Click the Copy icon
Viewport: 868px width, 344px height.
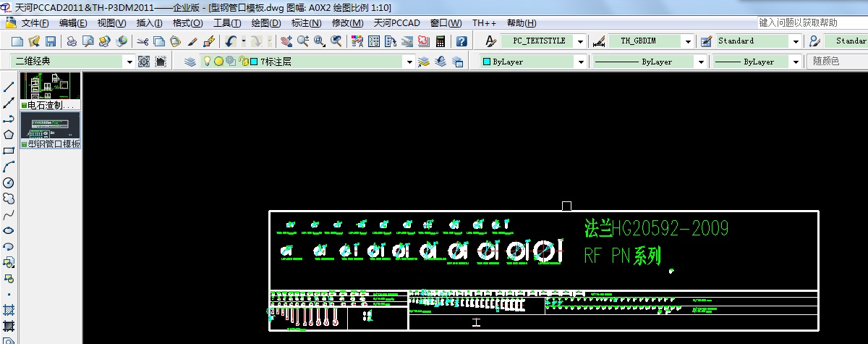coord(159,41)
